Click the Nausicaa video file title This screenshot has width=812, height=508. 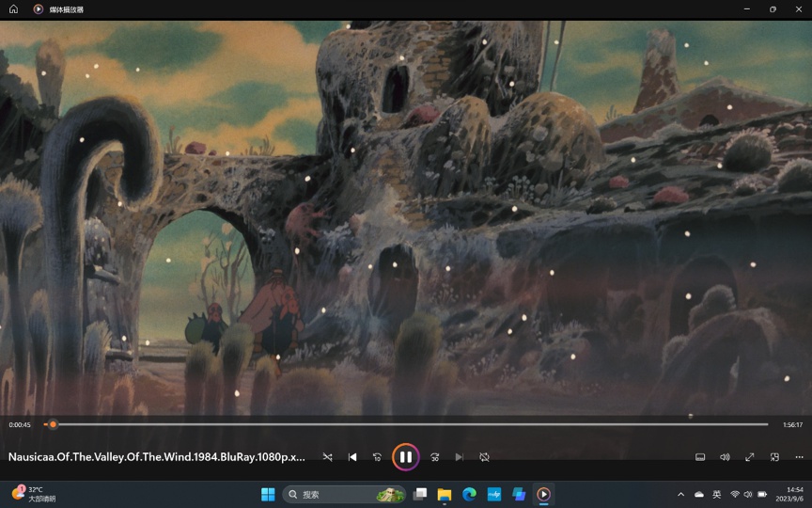pos(156,456)
